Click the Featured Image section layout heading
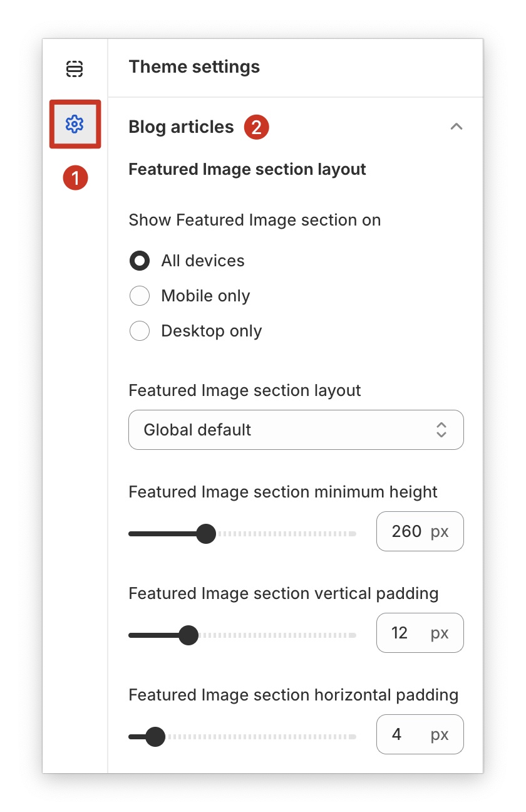The image size is (526, 812). pyautogui.click(x=249, y=169)
